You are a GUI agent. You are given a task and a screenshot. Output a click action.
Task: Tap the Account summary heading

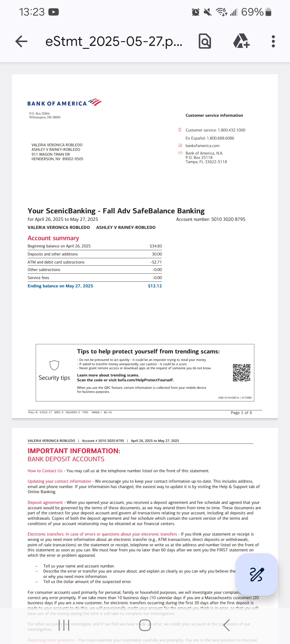[53, 238]
